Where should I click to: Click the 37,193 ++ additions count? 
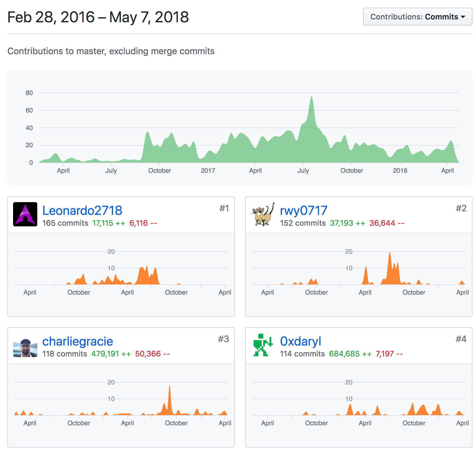point(347,223)
